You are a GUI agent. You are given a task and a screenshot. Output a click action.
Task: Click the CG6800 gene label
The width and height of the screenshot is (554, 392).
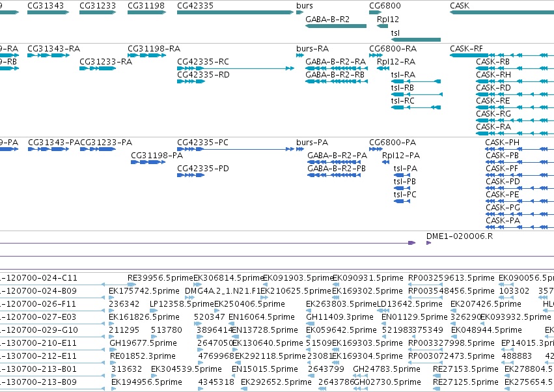385,6
